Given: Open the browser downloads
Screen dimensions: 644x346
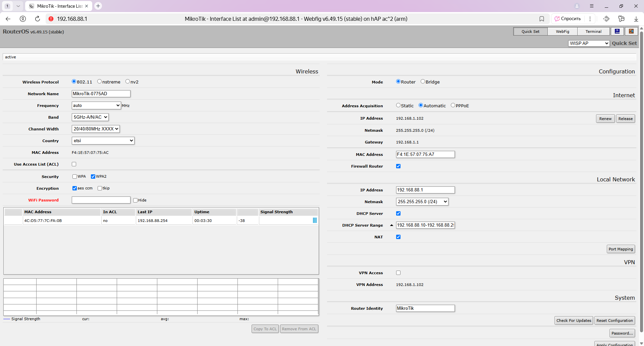Looking at the screenshot, I should (636, 19).
